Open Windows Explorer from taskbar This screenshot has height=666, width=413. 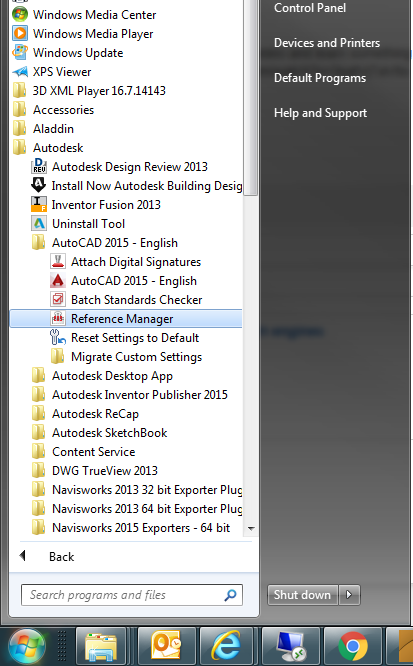click(101, 647)
